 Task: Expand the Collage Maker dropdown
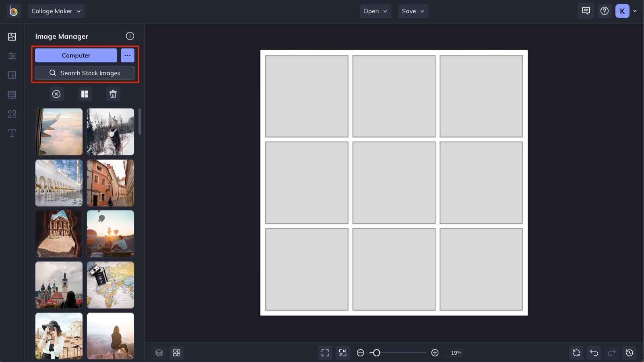(x=56, y=11)
